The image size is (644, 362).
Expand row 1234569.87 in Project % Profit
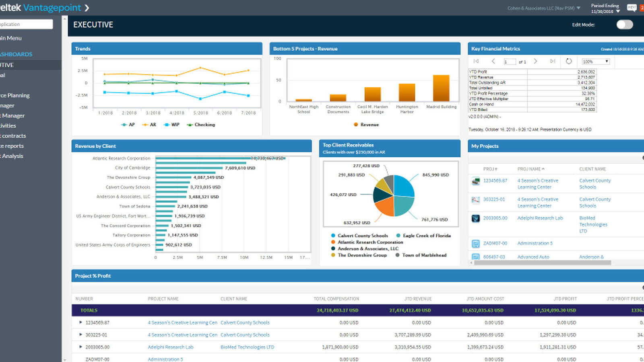pos(80,323)
